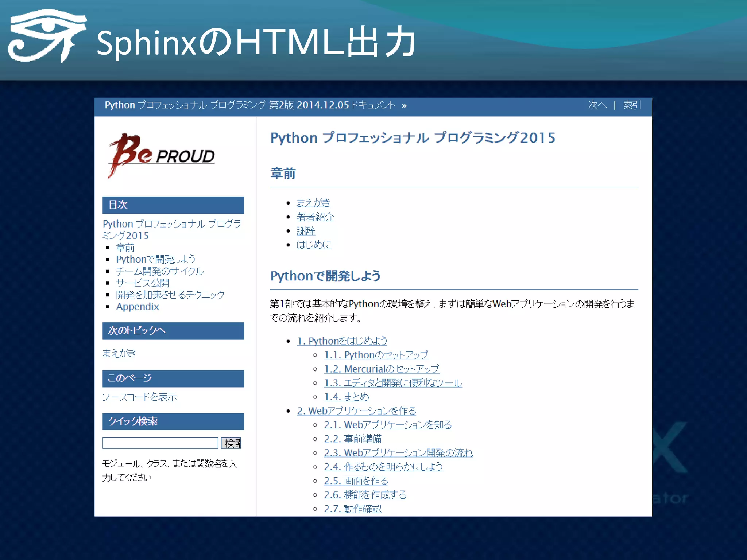The height and width of the screenshot is (560, 747).
Task: Click ソースコードを表示 to show source
Action: coord(140,397)
